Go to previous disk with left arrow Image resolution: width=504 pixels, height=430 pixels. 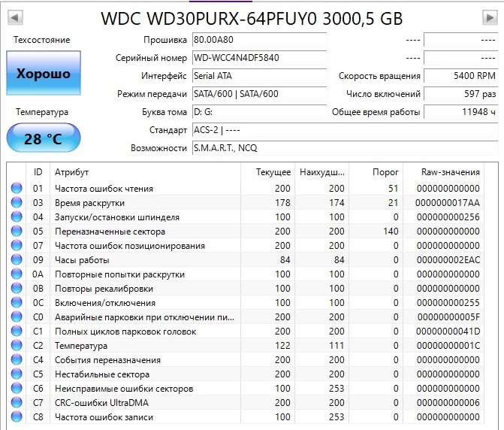[x=15, y=17]
